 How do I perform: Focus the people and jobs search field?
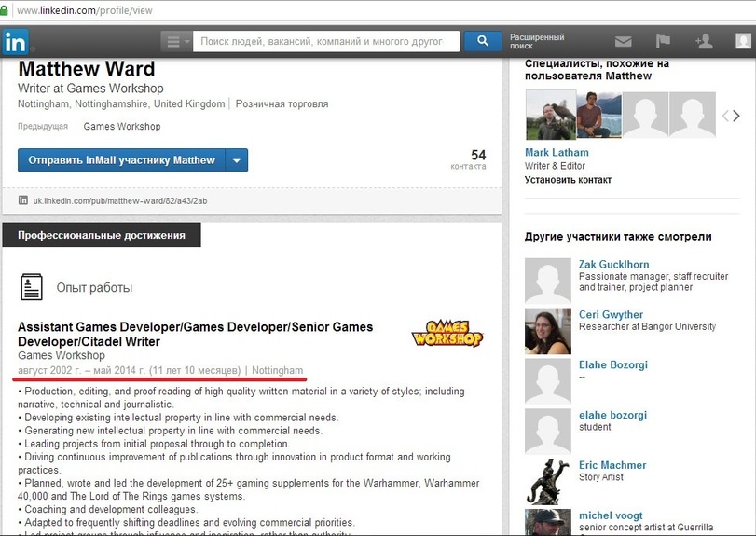pos(326,41)
